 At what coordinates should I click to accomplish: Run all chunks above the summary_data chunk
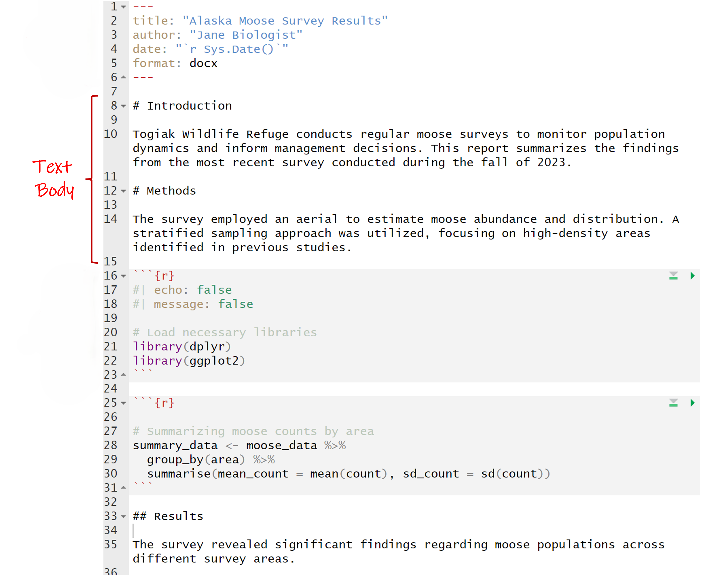pos(673,403)
